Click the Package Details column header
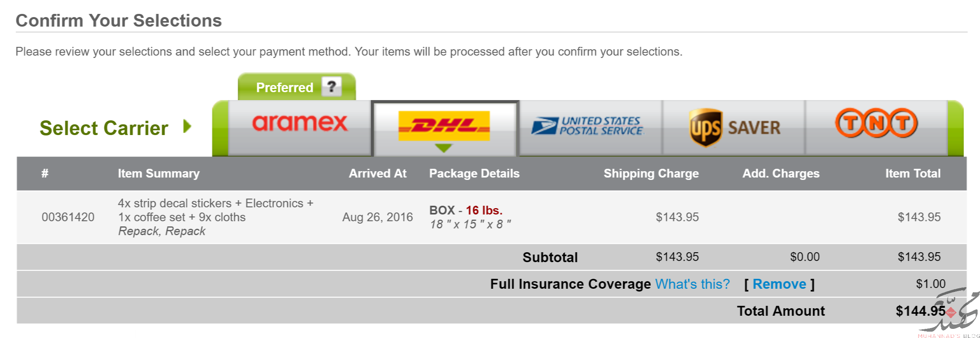980x338 pixels. 474,174
